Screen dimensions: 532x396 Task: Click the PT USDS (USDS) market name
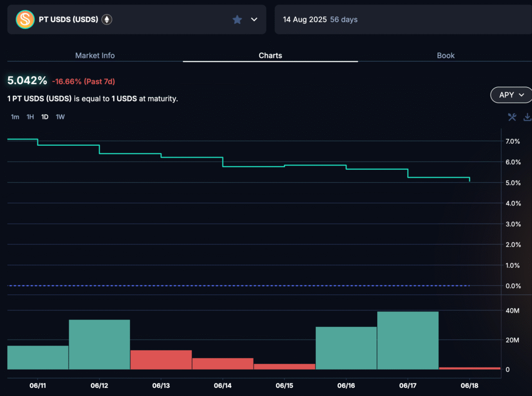click(x=69, y=20)
